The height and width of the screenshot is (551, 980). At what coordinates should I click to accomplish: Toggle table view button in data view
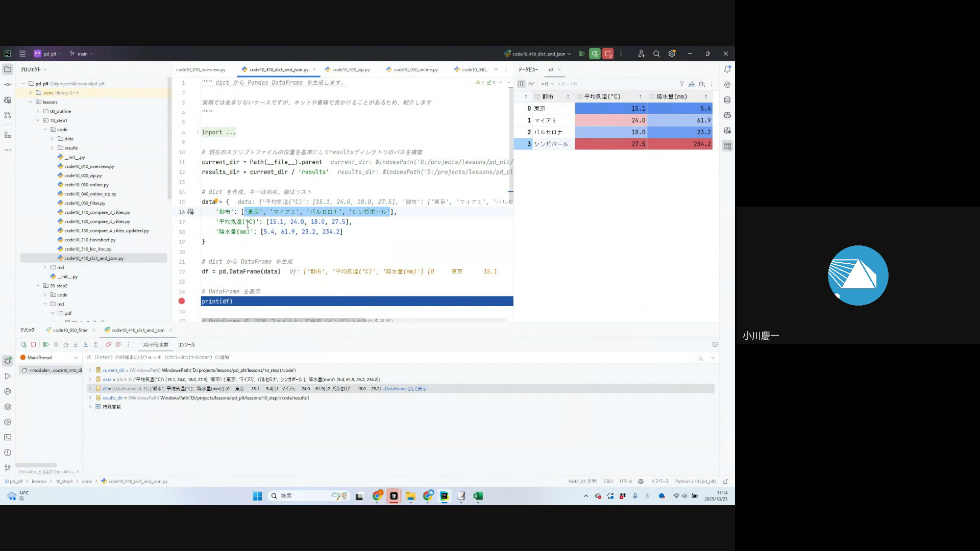521,84
